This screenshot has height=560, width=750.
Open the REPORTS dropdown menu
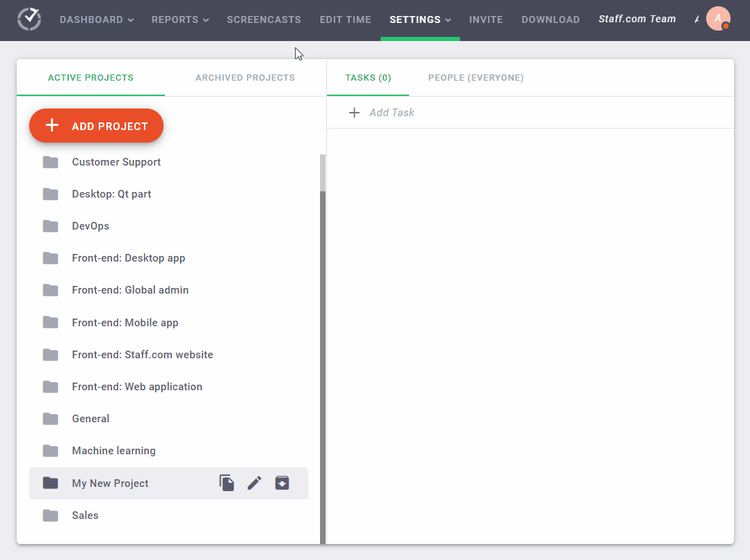(179, 19)
